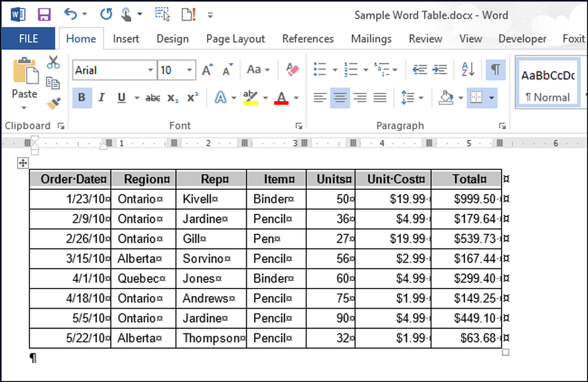This screenshot has width=588, height=382.
Task: Apply red font color
Action: point(281,98)
